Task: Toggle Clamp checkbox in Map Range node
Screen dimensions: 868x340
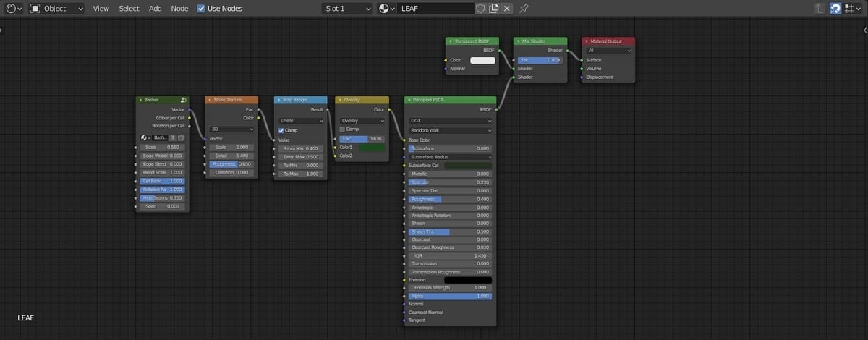Action: (x=281, y=130)
